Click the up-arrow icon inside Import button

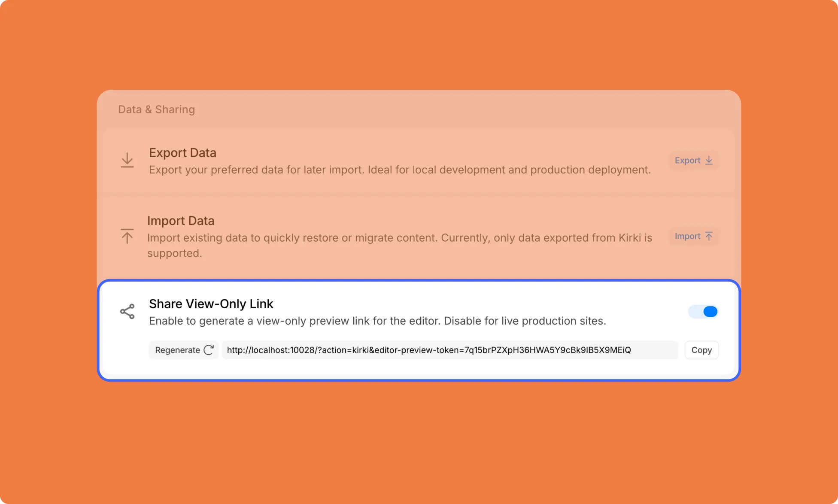pos(709,236)
